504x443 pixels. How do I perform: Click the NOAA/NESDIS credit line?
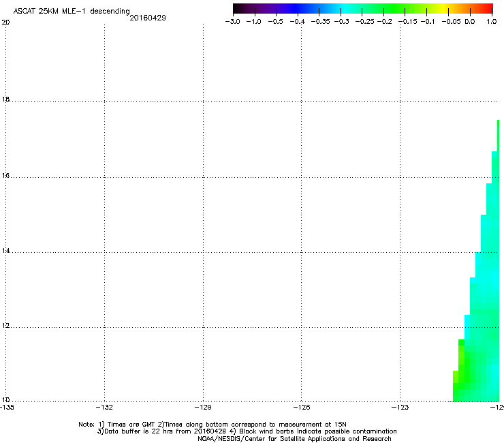294,439
